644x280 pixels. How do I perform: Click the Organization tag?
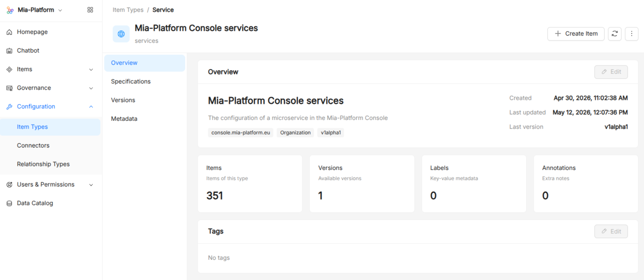pyautogui.click(x=295, y=133)
